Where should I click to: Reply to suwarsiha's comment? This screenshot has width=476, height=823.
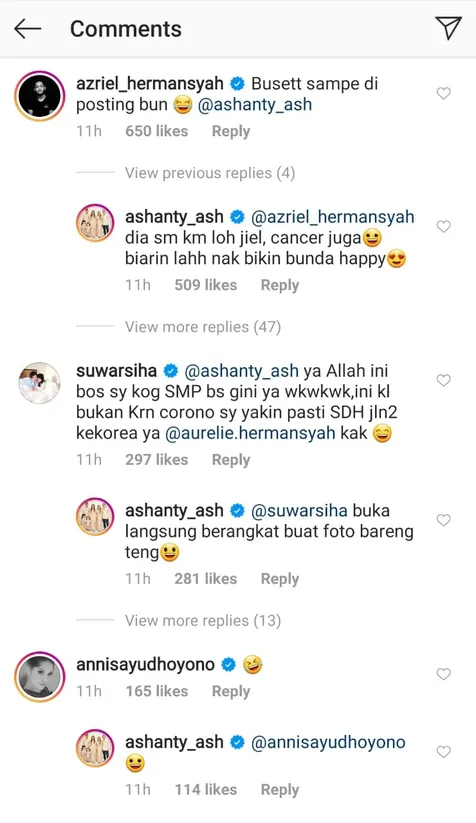231,460
